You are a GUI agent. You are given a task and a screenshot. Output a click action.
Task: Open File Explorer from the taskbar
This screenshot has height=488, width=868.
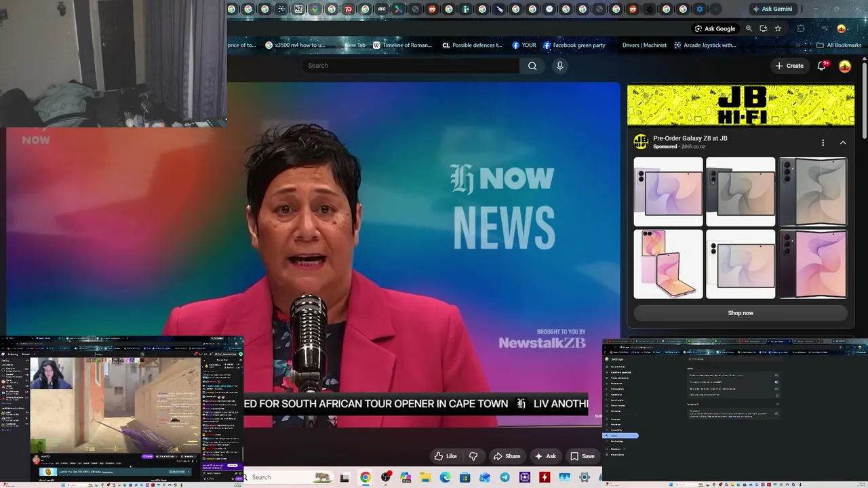[425, 477]
